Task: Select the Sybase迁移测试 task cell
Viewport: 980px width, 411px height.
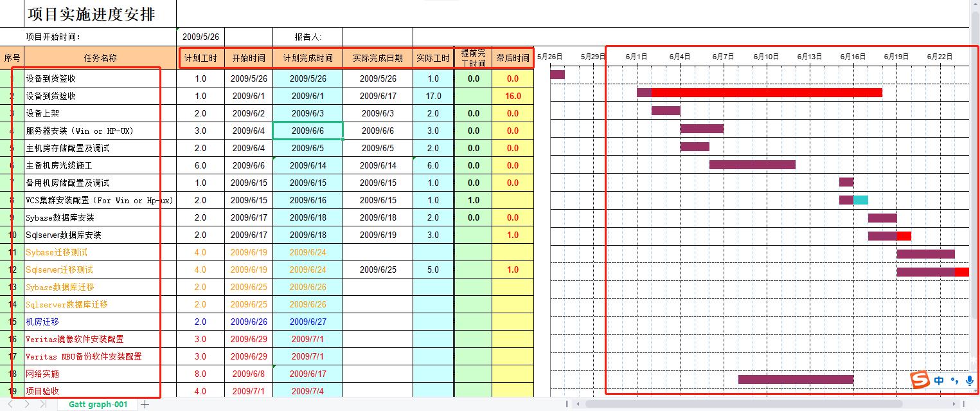Action: point(100,252)
